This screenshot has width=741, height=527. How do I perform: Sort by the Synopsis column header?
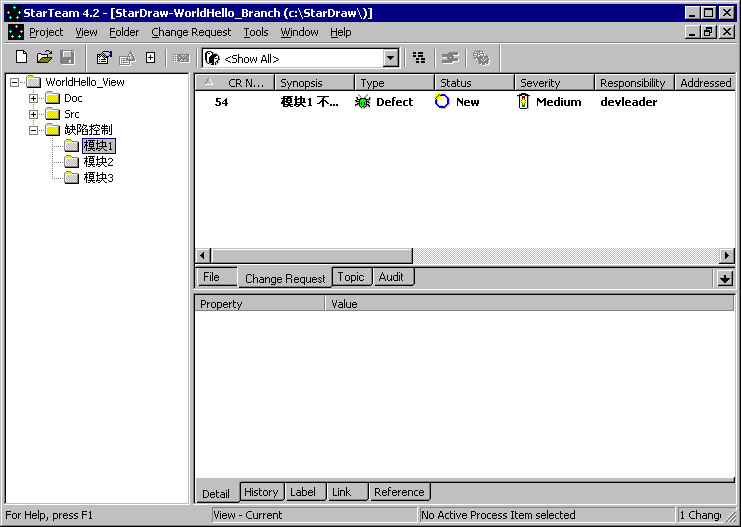click(315, 83)
